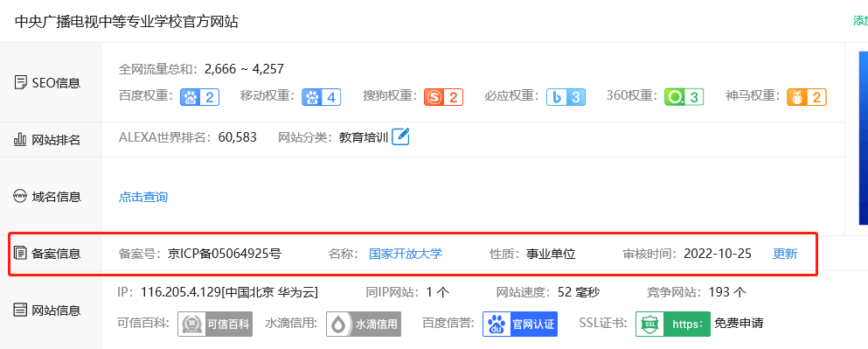Click the 网站信息 list icon
Viewport: 868px width, 349px height.
[20, 311]
